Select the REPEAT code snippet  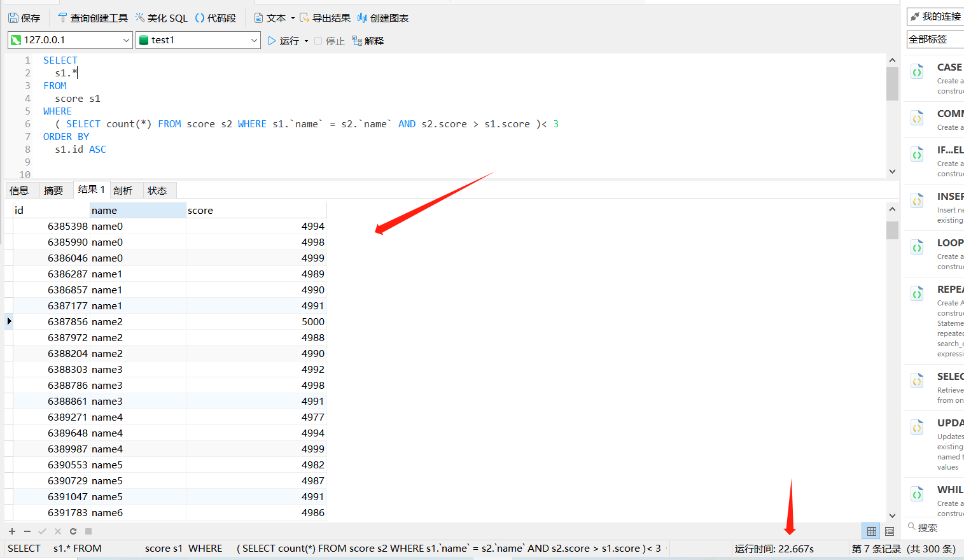coord(935,321)
